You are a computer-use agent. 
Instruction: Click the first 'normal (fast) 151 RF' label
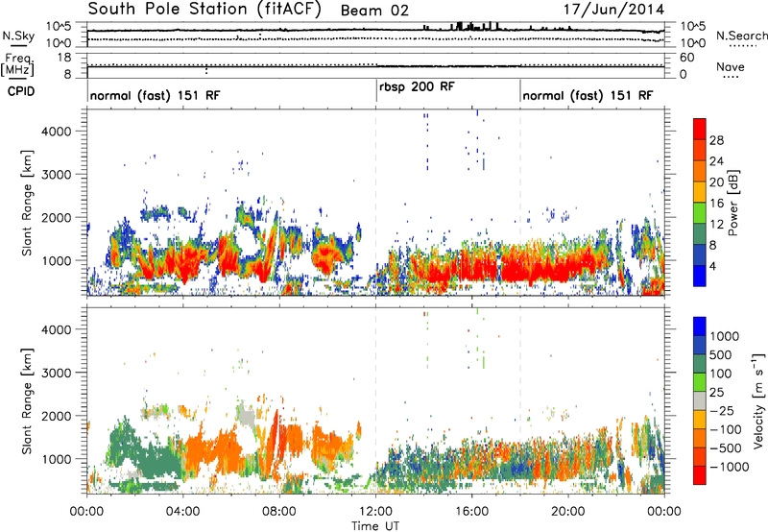pos(155,95)
